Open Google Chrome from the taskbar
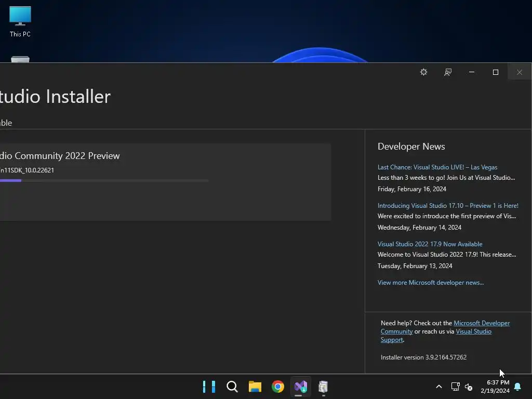 point(278,387)
